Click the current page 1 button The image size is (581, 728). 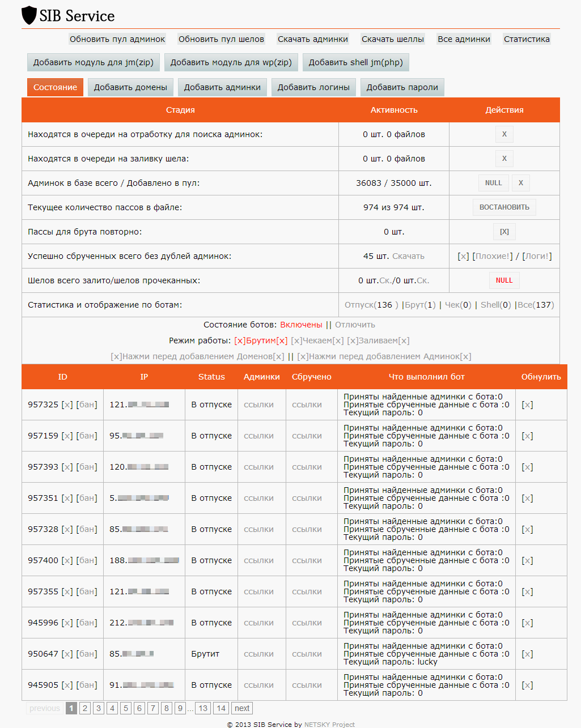(x=71, y=708)
